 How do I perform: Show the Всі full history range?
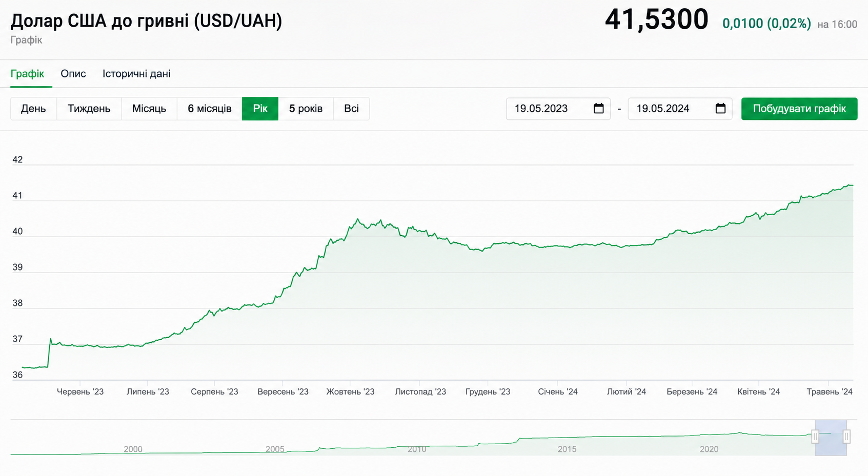pos(351,109)
